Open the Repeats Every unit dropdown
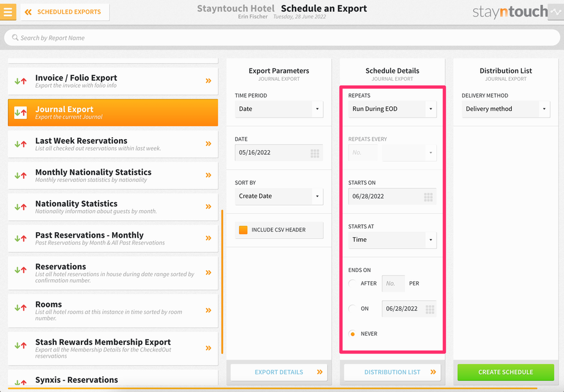The height and width of the screenshot is (392, 564). (410, 153)
